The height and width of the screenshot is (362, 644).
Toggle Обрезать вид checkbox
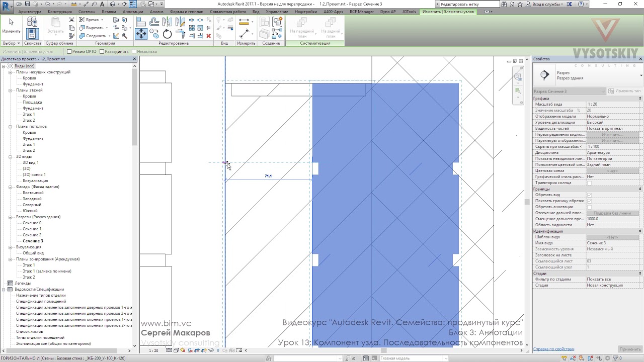[589, 195]
